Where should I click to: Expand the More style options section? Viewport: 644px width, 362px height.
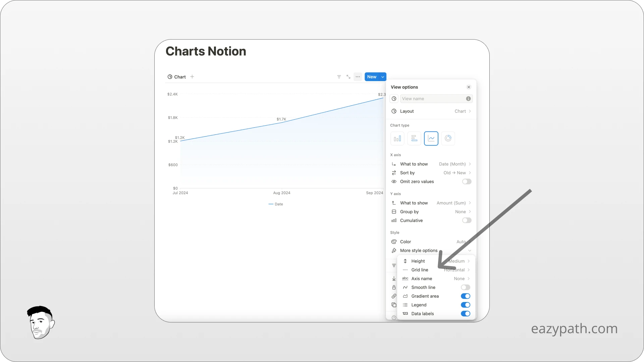[431, 251]
